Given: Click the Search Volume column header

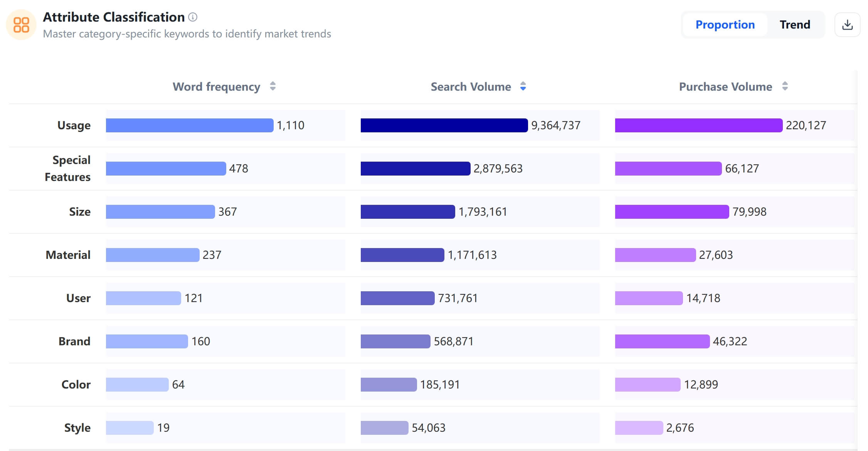Looking at the screenshot, I should 471,86.
